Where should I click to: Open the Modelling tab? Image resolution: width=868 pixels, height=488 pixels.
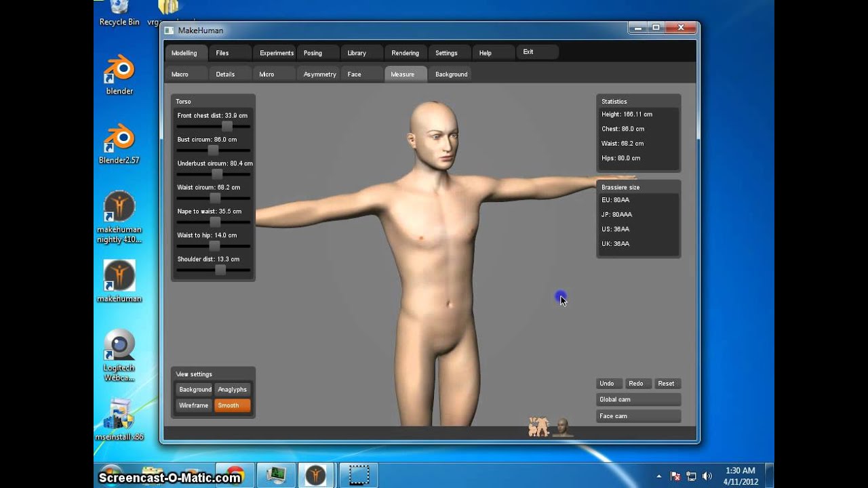coord(186,53)
